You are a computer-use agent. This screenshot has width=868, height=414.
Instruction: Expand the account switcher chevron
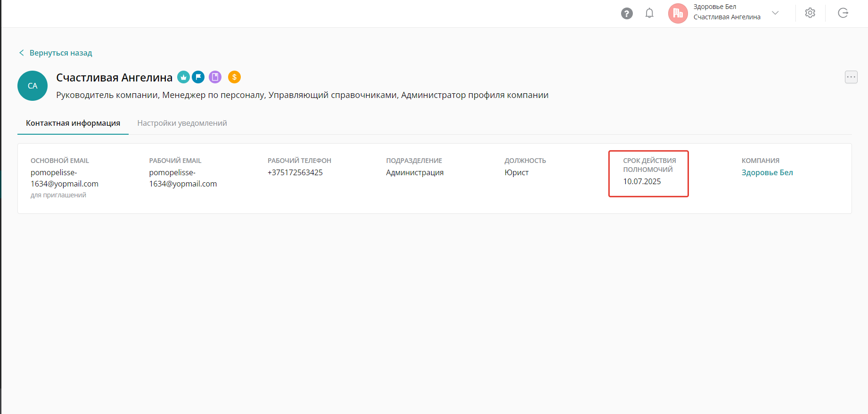pos(775,13)
